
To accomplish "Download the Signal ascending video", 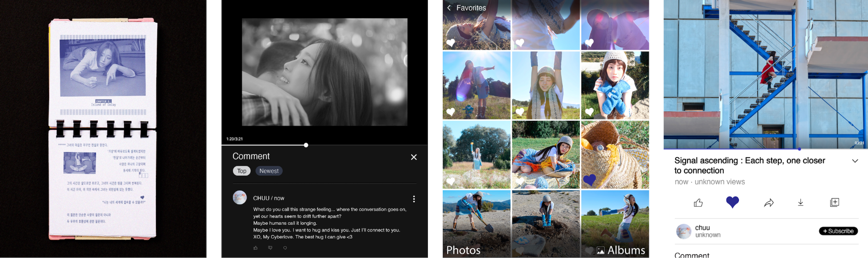I will (x=801, y=203).
